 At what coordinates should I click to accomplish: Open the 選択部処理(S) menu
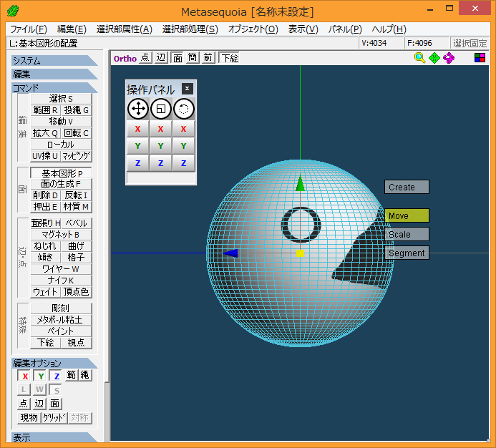tap(190, 29)
